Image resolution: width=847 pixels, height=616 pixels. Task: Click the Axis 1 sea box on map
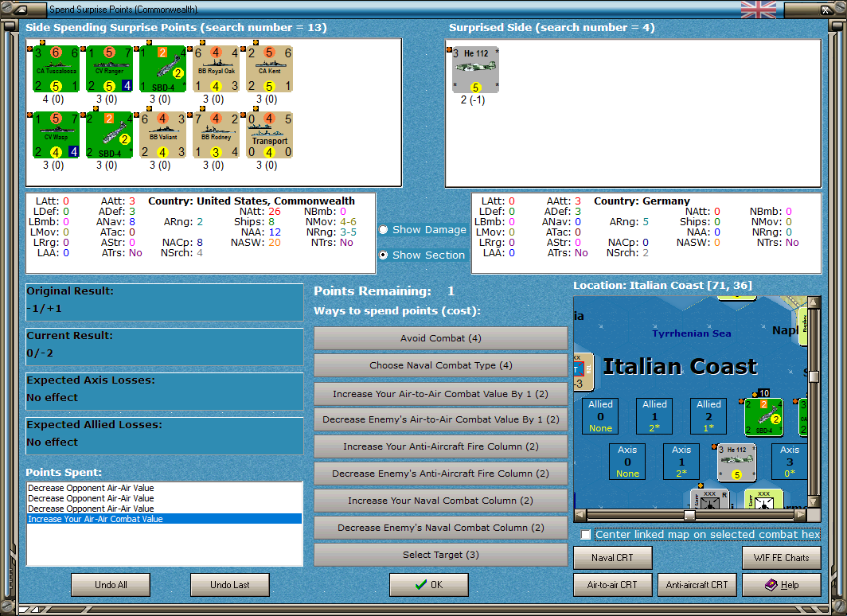681,461
